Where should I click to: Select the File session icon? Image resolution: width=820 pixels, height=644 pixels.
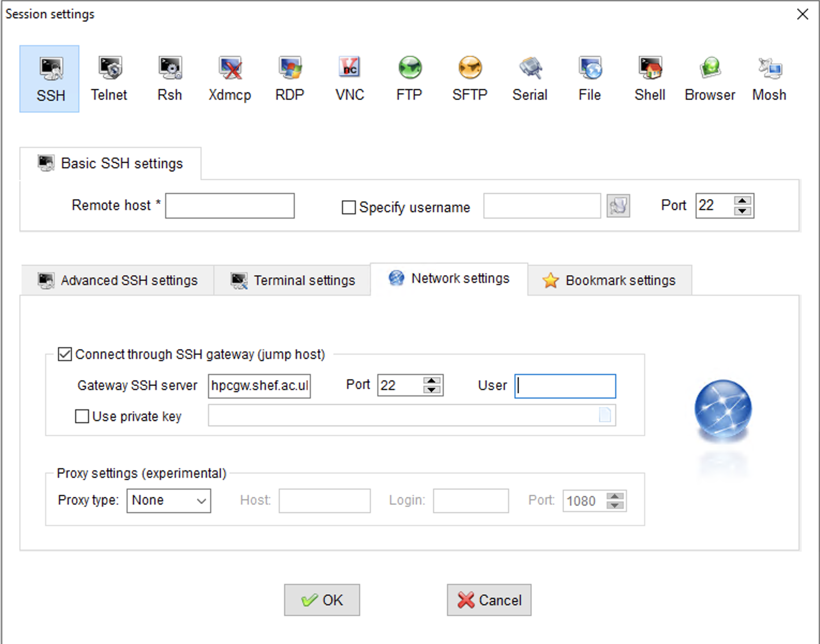click(590, 79)
